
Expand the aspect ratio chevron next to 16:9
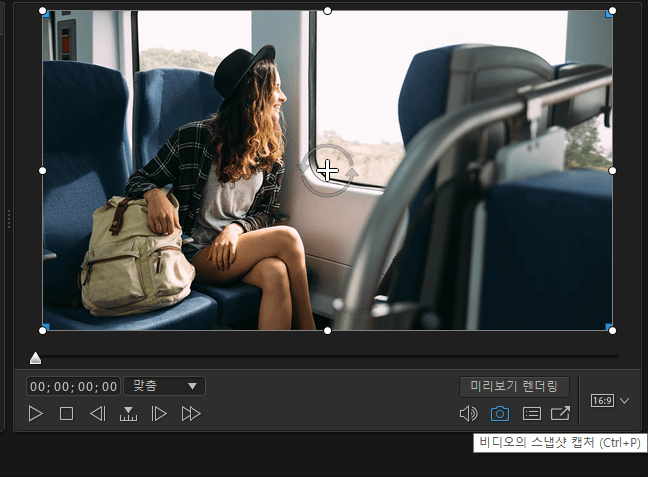(x=624, y=401)
